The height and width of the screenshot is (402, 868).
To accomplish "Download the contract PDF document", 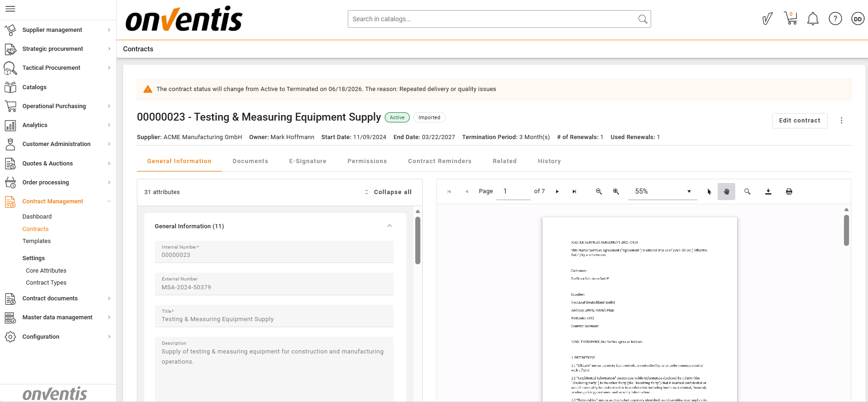I will (x=768, y=192).
